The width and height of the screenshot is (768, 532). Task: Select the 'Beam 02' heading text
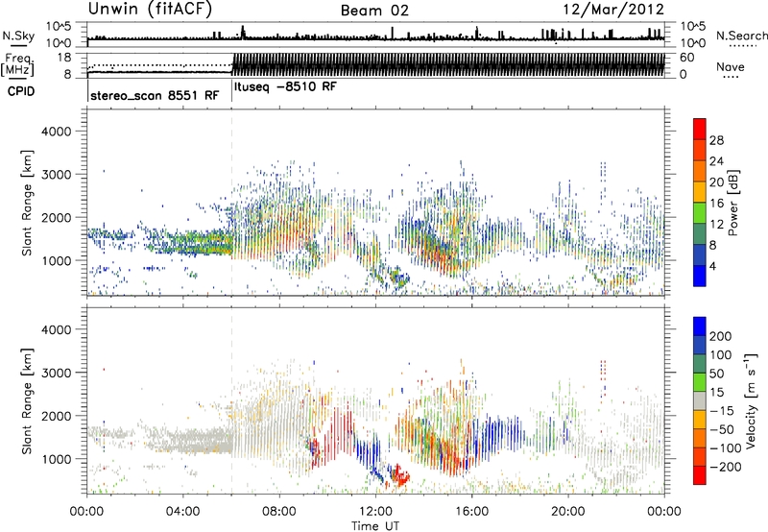[374, 11]
